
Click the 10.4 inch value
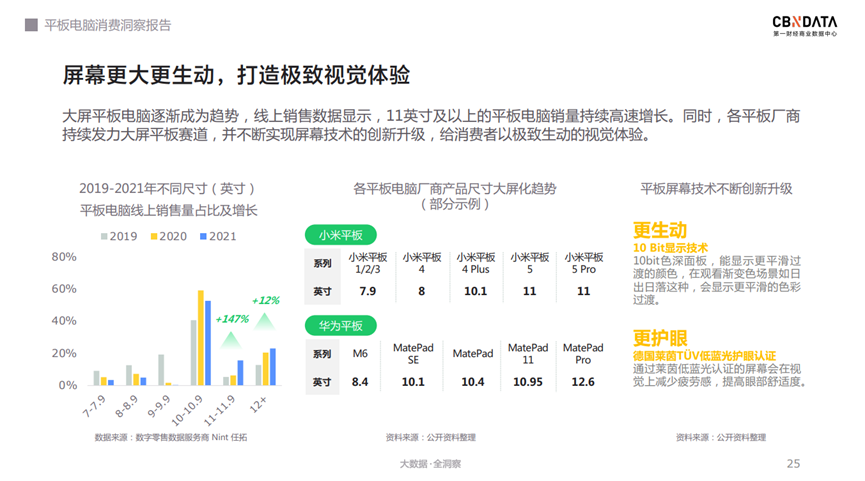coord(473,382)
